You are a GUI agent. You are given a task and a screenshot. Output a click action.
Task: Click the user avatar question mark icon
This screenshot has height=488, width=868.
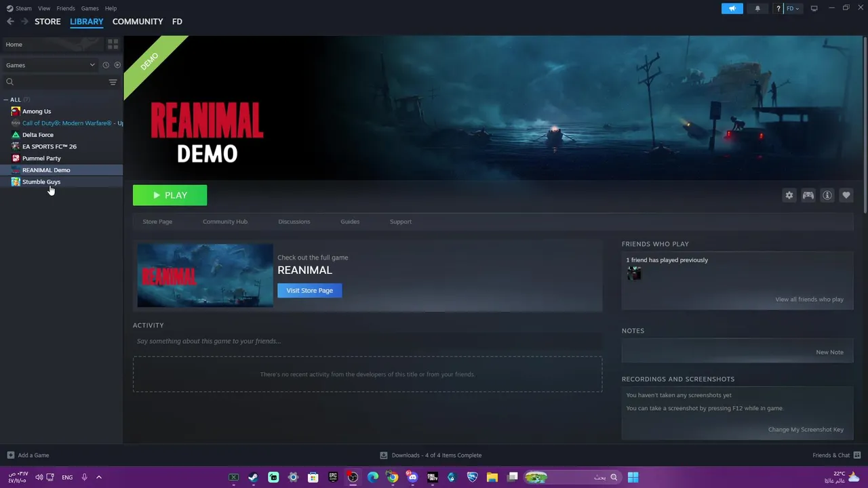click(778, 8)
